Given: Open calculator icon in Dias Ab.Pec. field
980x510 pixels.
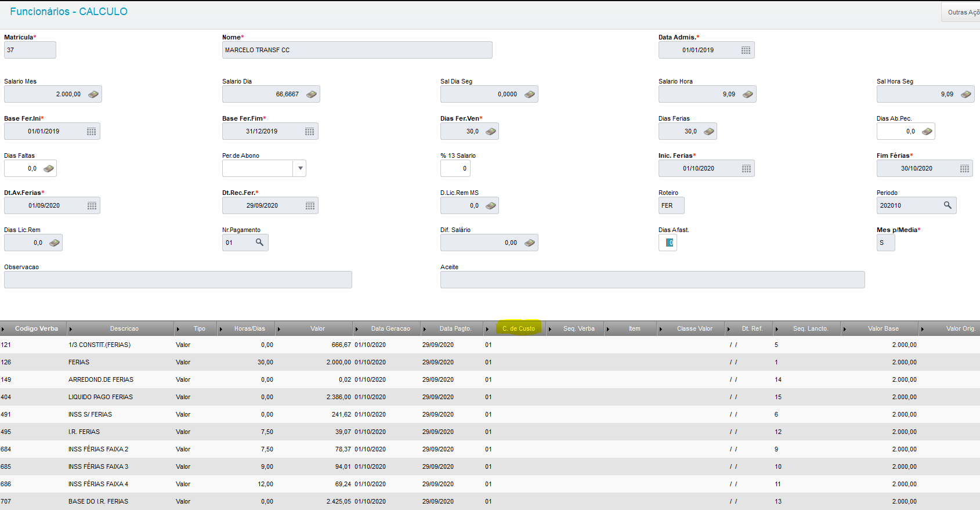Looking at the screenshot, I should pyautogui.click(x=927, y=132).
